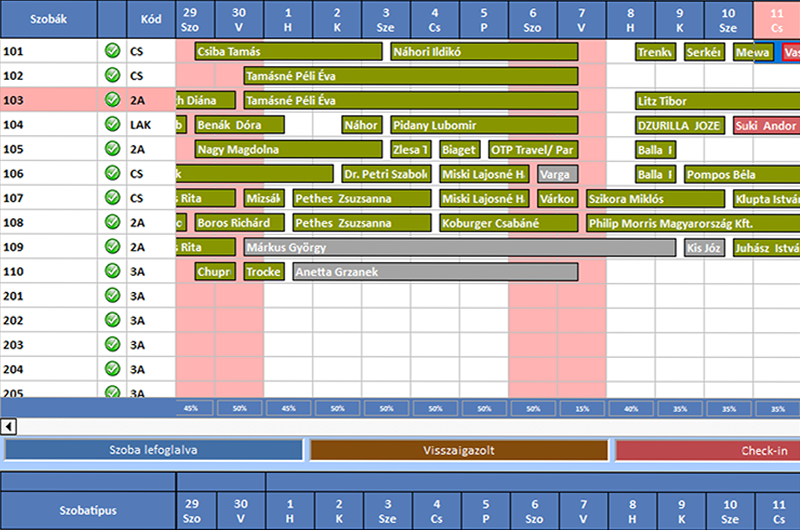Screen dimensions: 800x530
Task: Click green check icon for room 203
Action: point(112,345)
